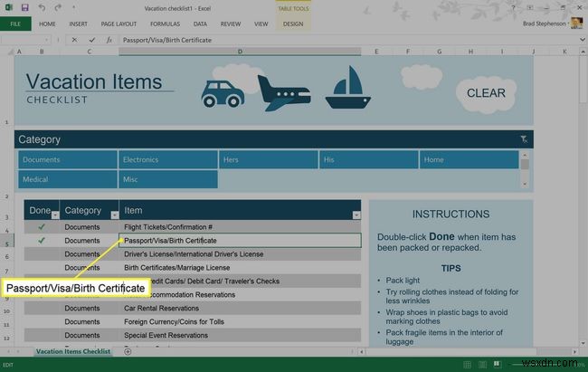
Task: Toggle the Medical slicer filter
Action: tap(68, 179)
